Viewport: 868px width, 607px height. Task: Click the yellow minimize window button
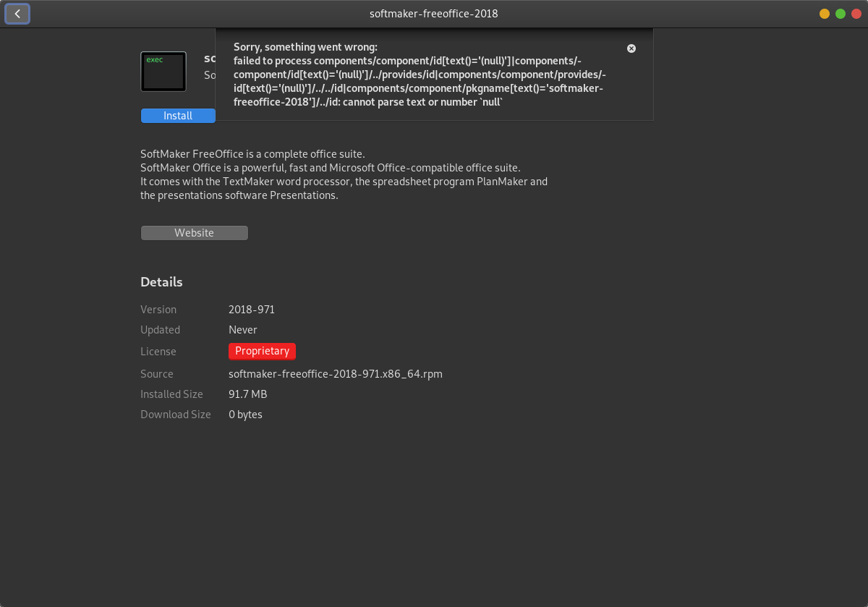(825, 14)
